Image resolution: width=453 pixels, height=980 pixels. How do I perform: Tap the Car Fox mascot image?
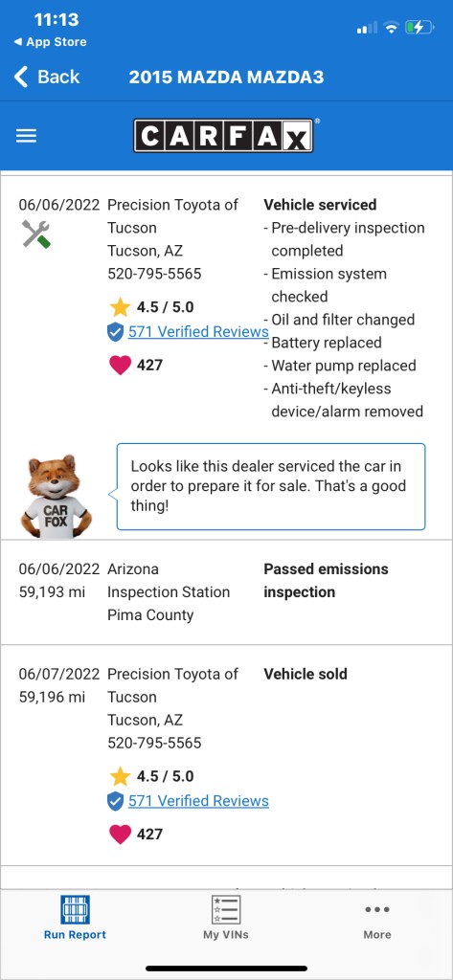point(57,497)
